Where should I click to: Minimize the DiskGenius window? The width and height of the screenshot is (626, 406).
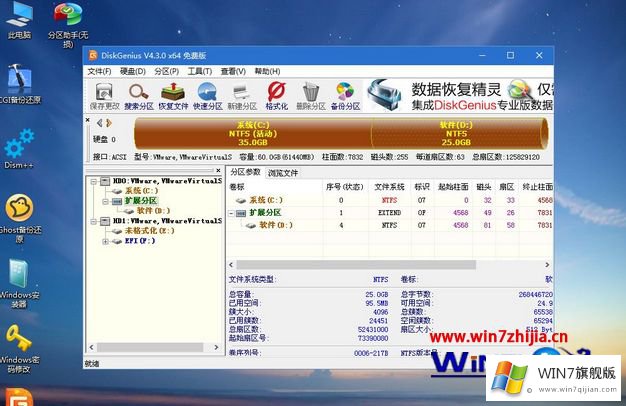[482, 55]
